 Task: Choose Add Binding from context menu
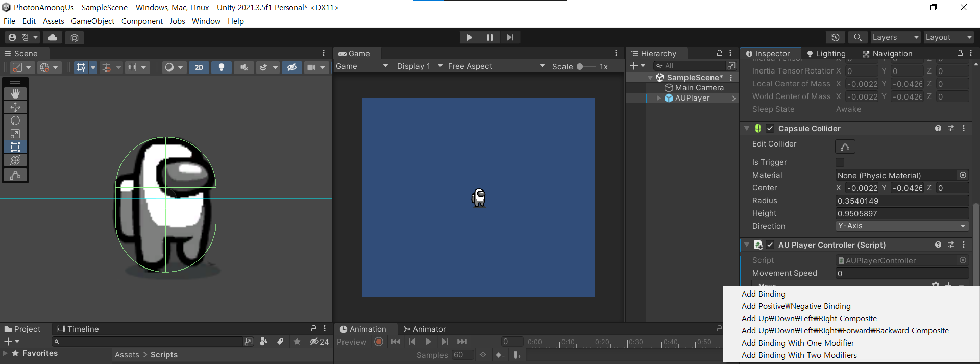(x=764, y=294)
